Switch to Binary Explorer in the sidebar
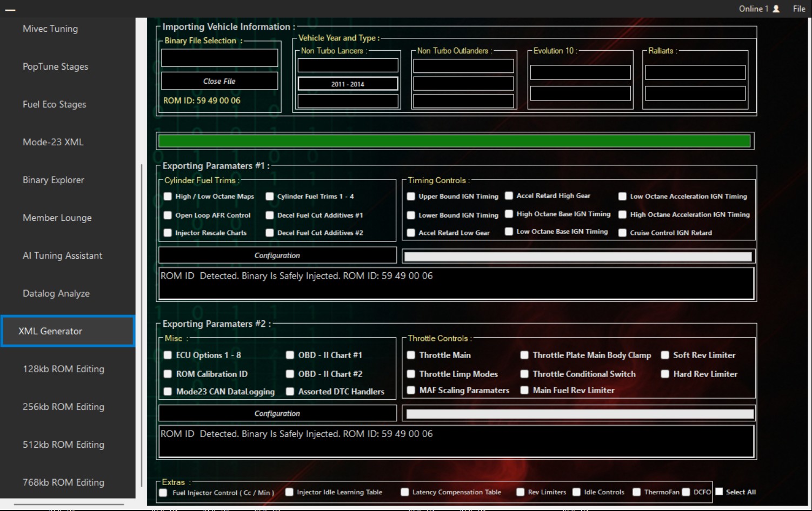Viewport: 812px width, 511px height. (53, 180)
